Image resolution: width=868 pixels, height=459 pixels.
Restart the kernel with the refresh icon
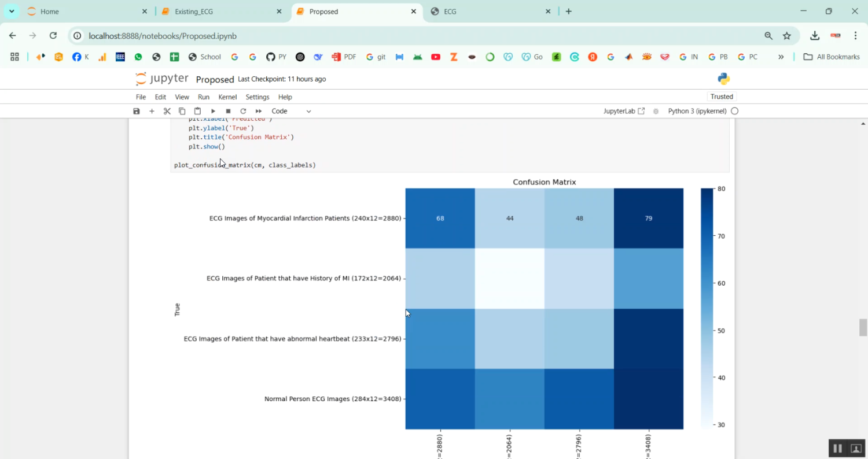(243, 110)
